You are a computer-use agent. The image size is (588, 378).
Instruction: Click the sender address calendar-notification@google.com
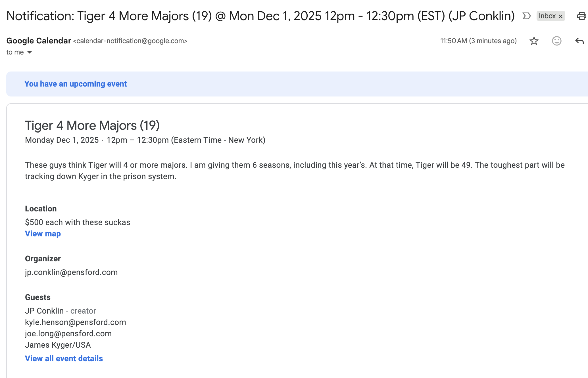coord(130,41)
